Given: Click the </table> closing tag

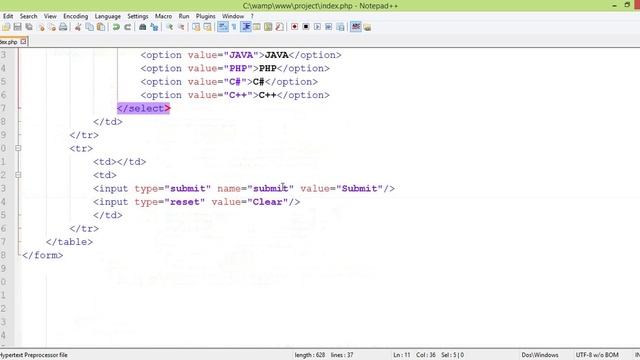Looking at the screenshot, I should 69,242.
